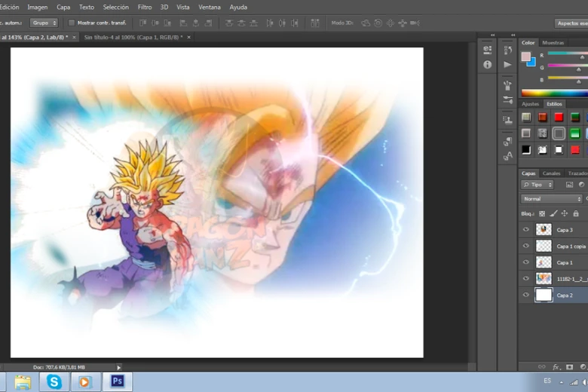Click the distribute left edges icon

click(x=270, y=23)
